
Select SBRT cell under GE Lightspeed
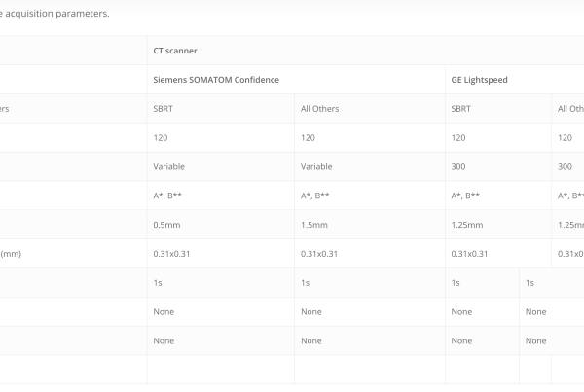click(x=498, y=109)
